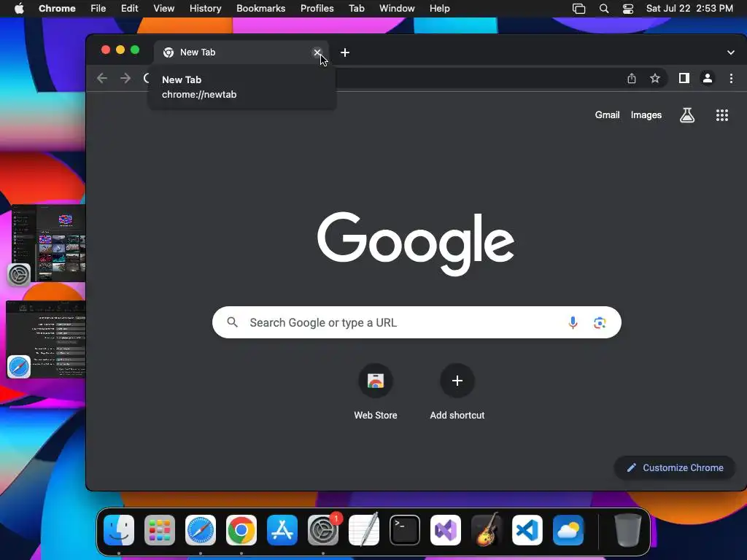The width and height of the screenshot is (747, 560).
Task: Open System Settings from the Dock
Action: [x=323, y=530]
